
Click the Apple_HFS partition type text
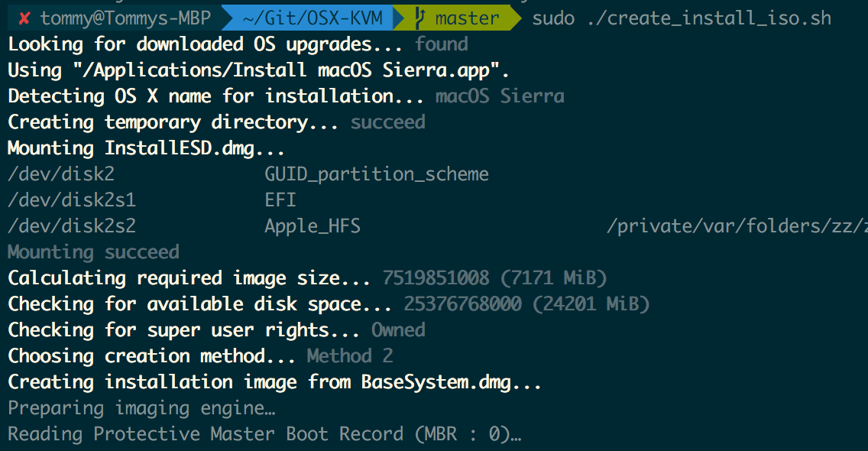click(313, 226)
